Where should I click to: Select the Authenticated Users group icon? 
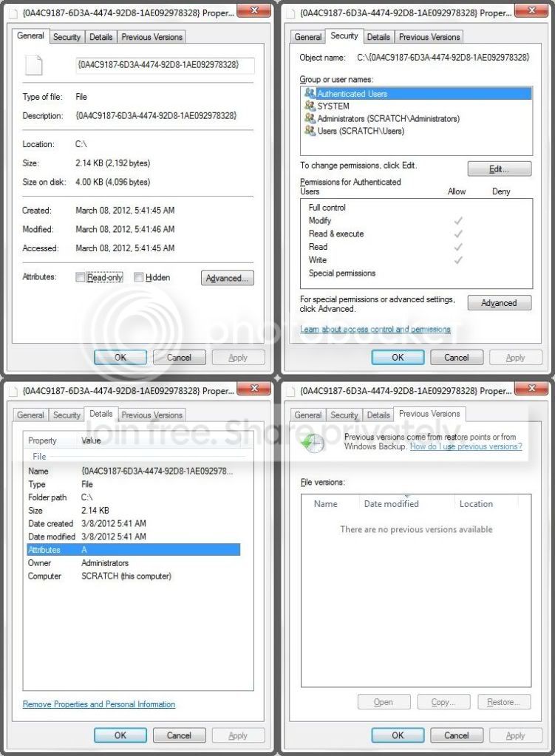point(310,93)
